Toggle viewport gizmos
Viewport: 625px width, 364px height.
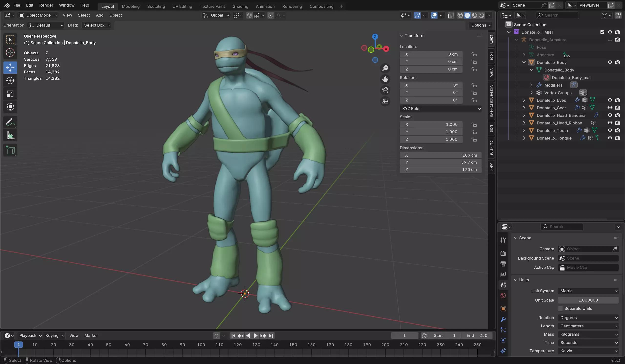pyautogui.click(x=417, y=15)
